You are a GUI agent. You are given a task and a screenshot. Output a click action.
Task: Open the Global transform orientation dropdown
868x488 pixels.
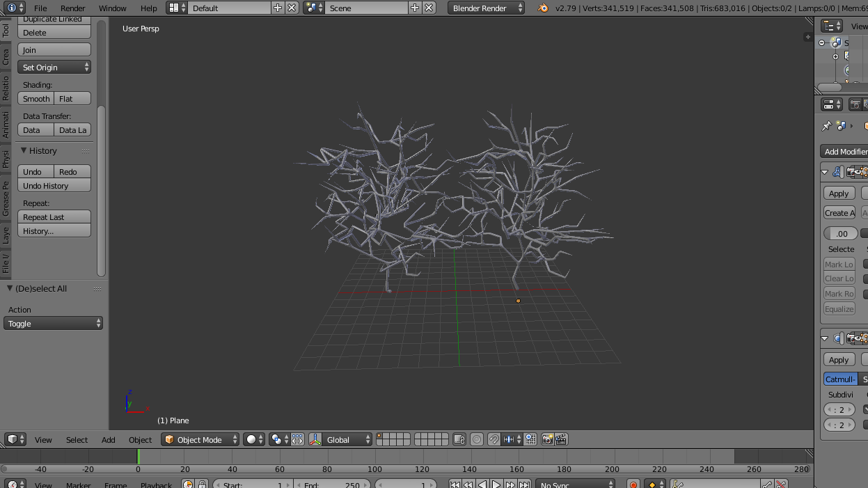[348, 439]
